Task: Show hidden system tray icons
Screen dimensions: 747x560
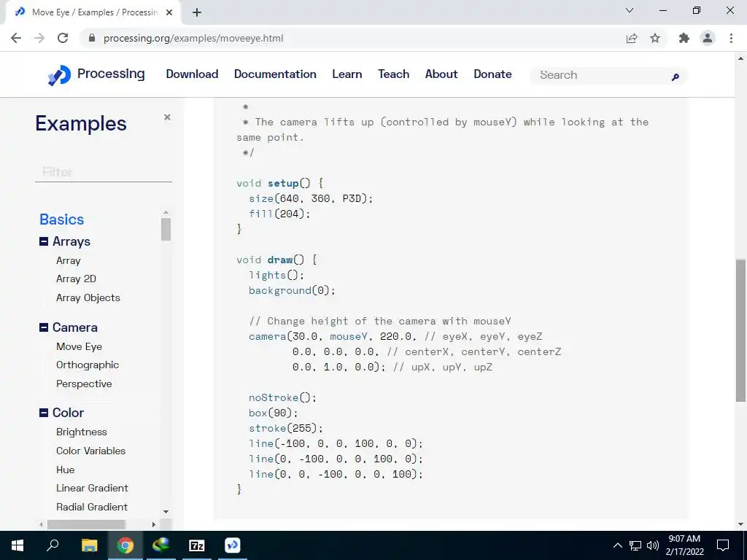Action: point(617,545)
